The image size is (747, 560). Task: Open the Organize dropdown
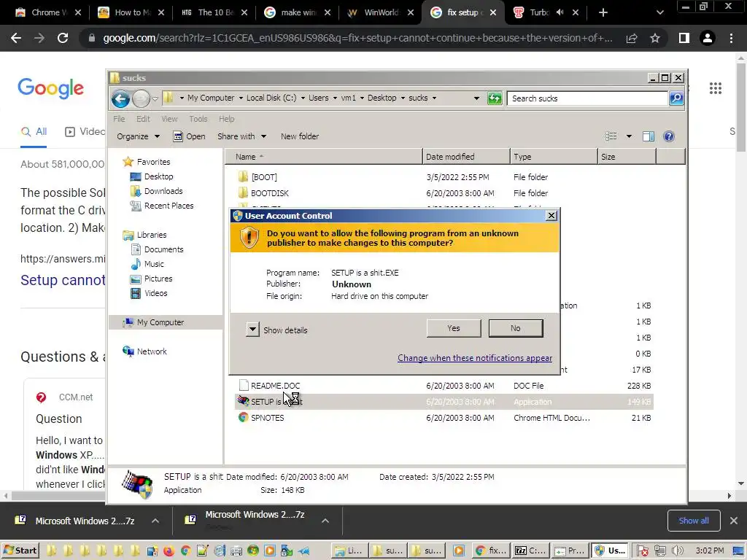pos(138,136)
